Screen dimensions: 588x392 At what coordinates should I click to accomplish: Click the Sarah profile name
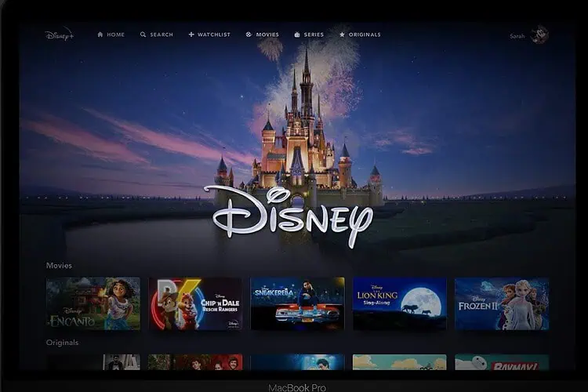(x=517, y=36)
